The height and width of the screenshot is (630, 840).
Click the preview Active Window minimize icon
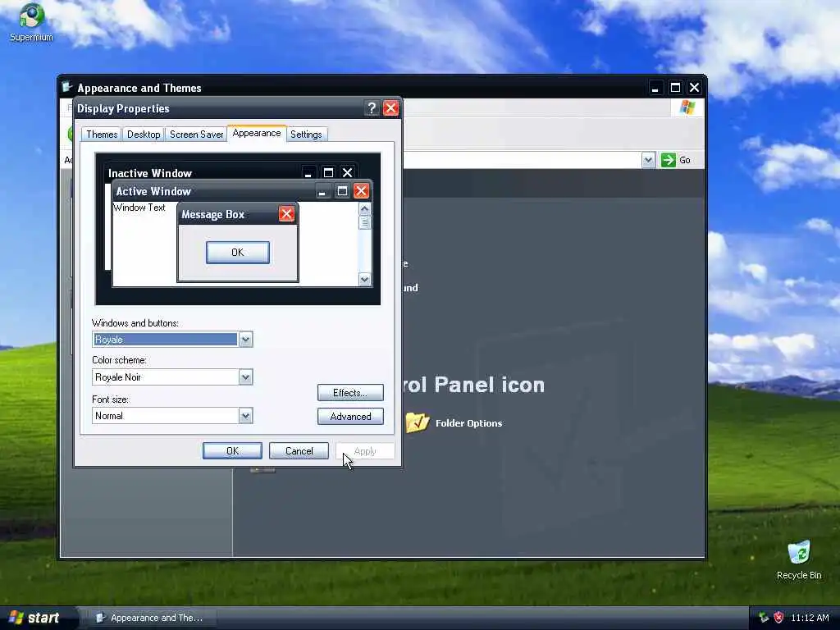tap(322, 191)
